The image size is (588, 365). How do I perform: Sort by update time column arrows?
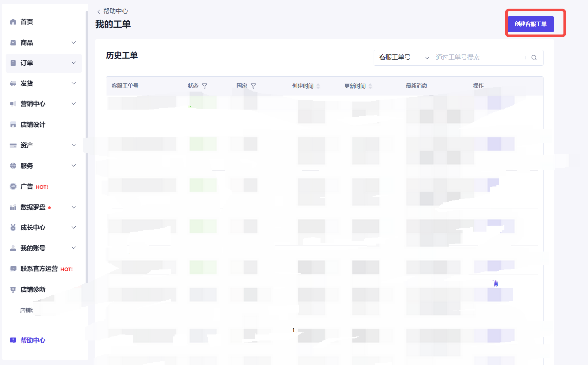click(x=370, y=86)
